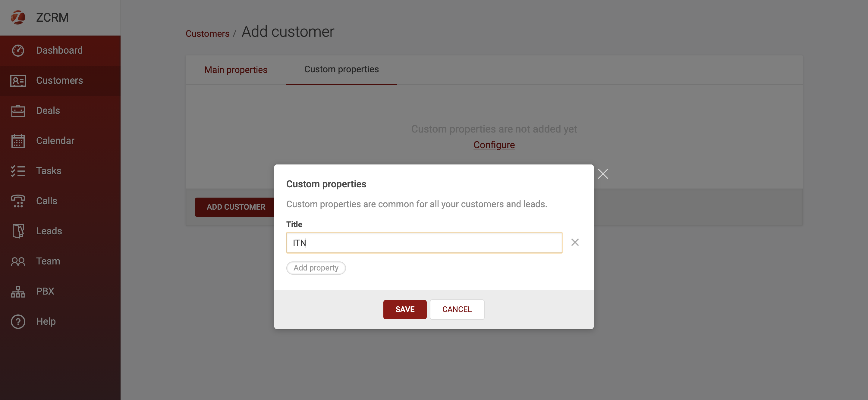The height and width of the screenshot is (400, 868).
Task: Open the Team people icon
Action: pyautogui.click(x=18, y=261)
